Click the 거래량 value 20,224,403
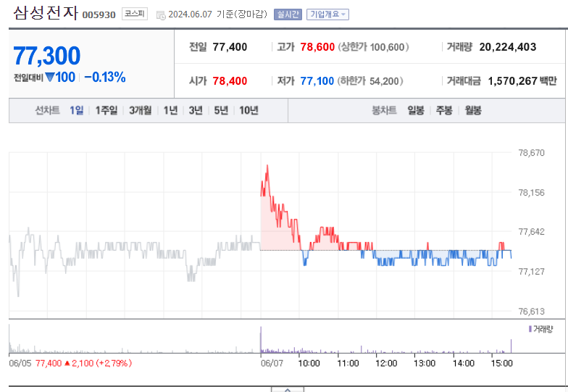 click(507, 47)
